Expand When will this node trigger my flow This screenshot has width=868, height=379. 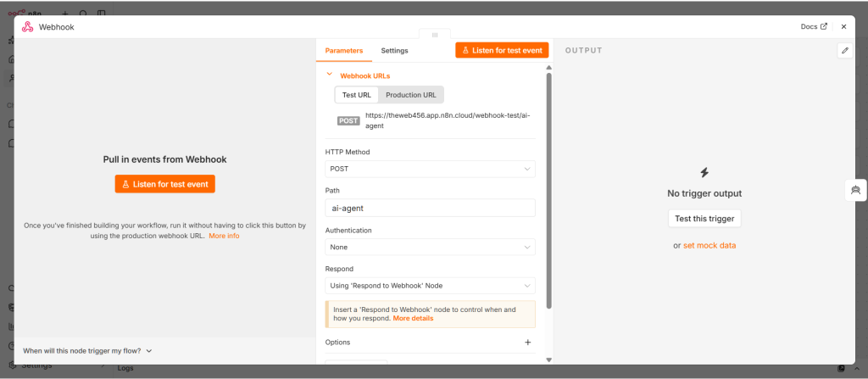[x=87, y=351]
